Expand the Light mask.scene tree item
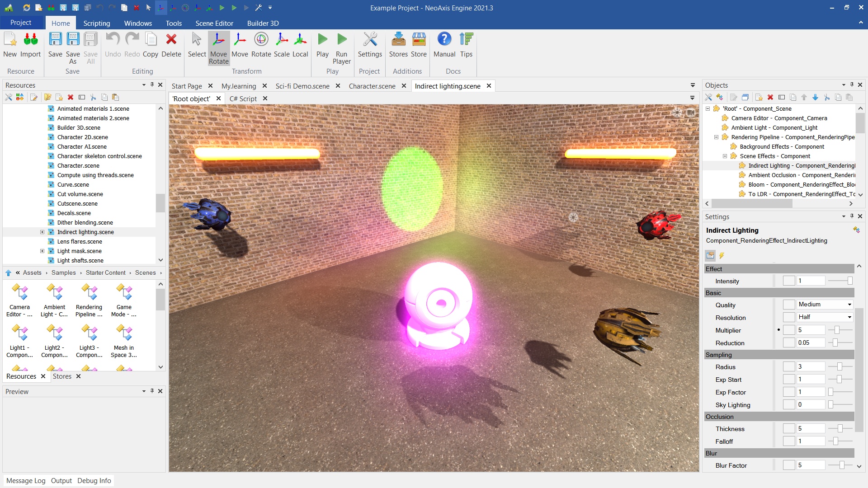 tap(42, 251)
